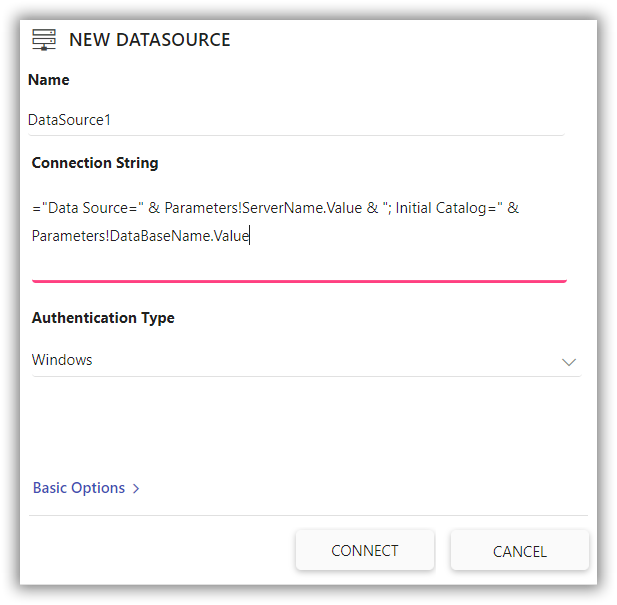Image resolution: width=617 pixels, height=605 pixels.
Task: Open the Basic Options link
Action: click(x=79, y=488)
